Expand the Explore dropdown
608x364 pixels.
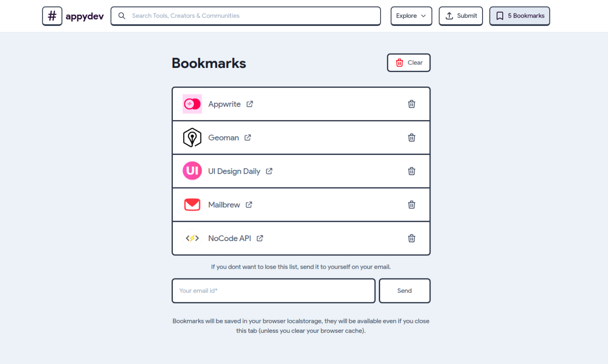[411, 16]
